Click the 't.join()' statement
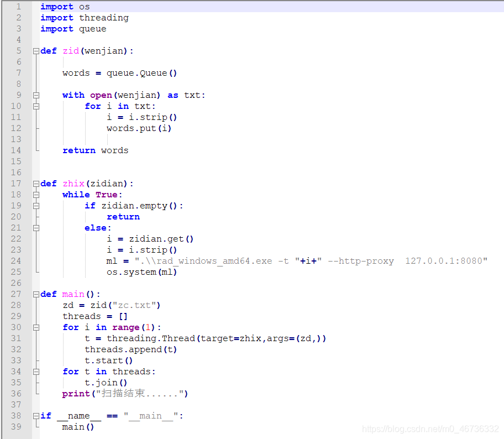The image size is (504, 439). click(106, 383)
